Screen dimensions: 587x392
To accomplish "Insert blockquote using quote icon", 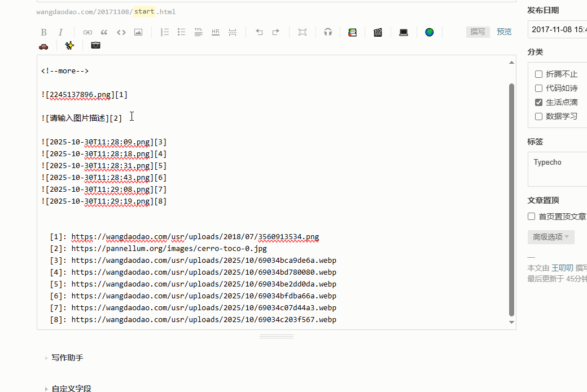I will coord(104,32).
